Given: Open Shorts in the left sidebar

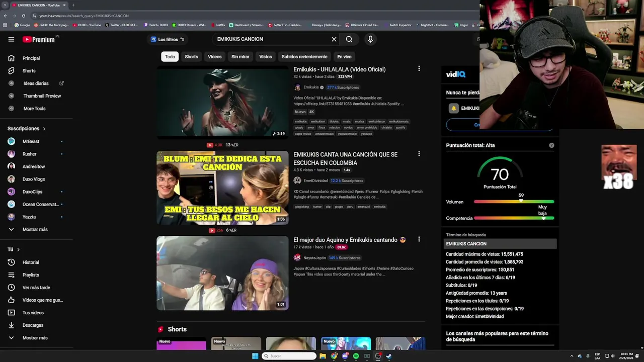Looking at the screenshot, I should point(29,71).
